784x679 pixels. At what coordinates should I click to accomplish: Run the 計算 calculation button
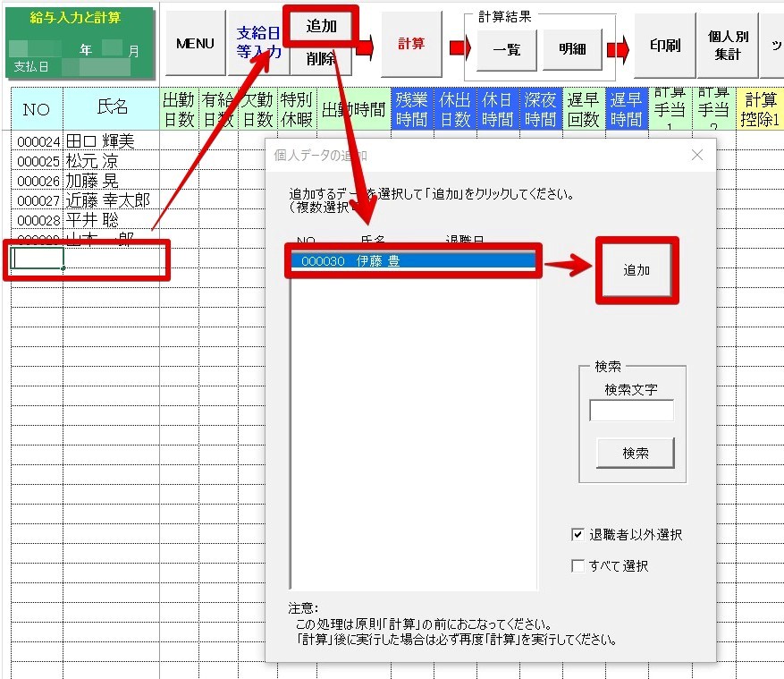[x=411, y=44]
